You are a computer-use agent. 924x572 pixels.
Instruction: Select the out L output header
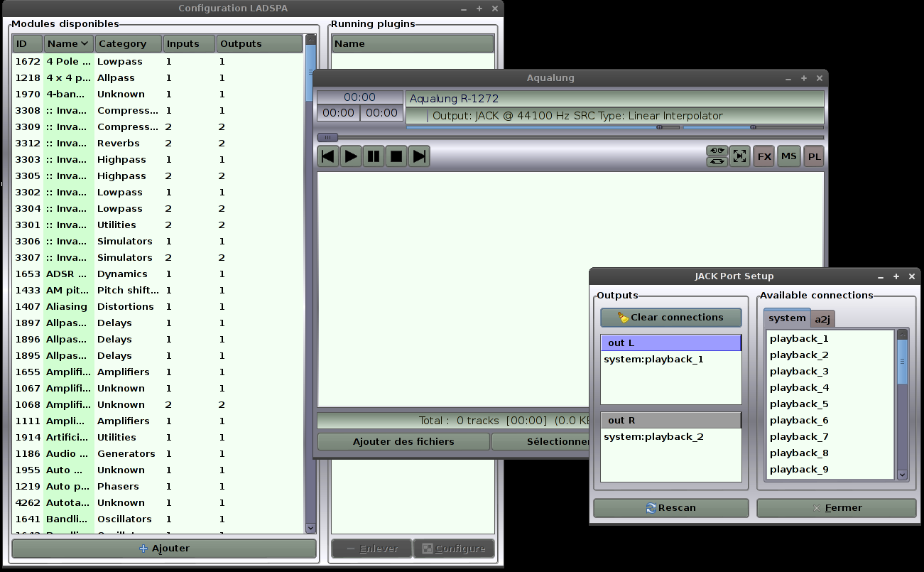click(671, 343)
